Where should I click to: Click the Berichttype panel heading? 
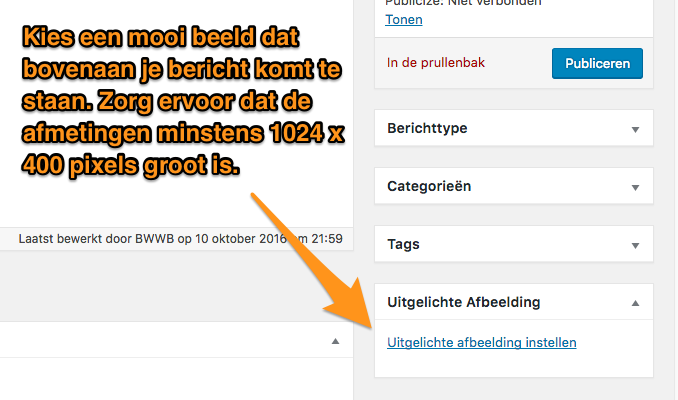point(427,128)
